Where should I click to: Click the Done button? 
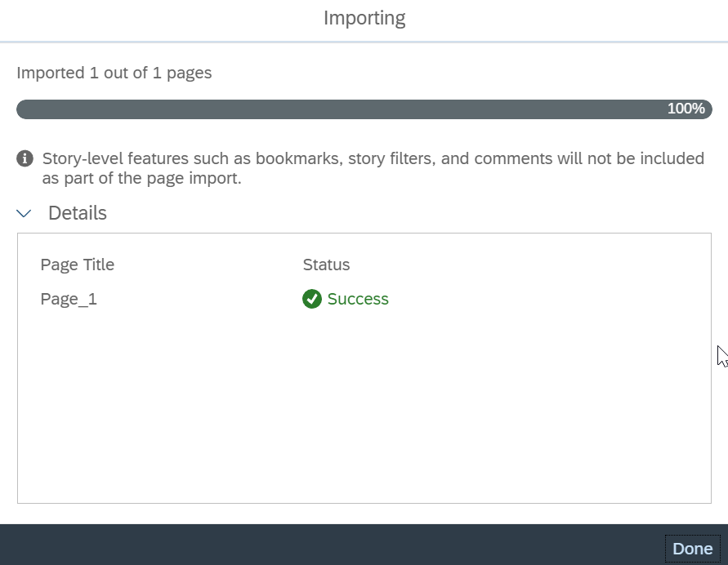point(692,549)
